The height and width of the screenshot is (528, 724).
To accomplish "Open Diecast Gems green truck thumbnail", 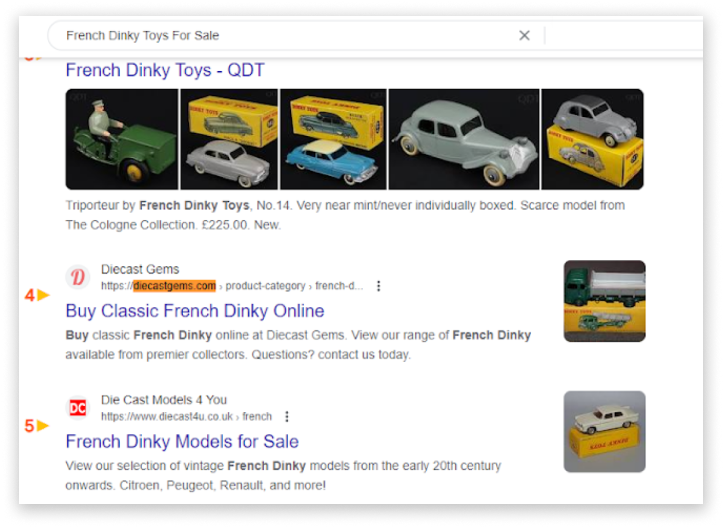I will (x=604, y=301).
